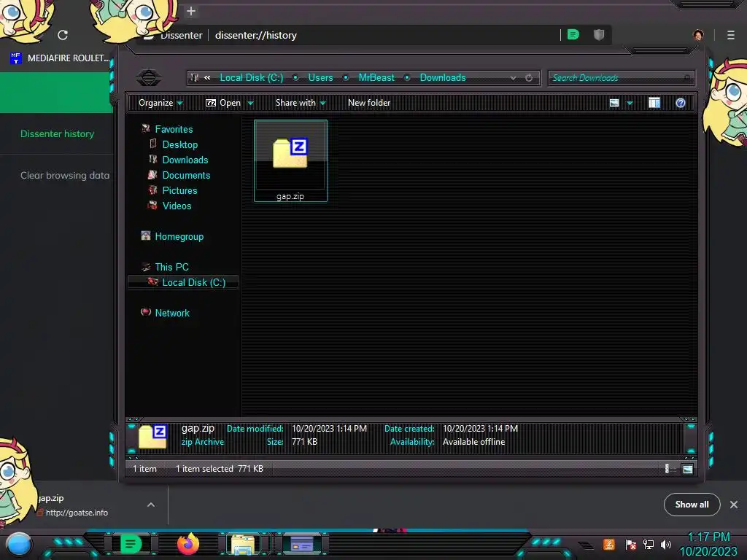Screen dimensions: 747x560
Task: Open the purple window app in the taskbar
Action: coord(302,544)
